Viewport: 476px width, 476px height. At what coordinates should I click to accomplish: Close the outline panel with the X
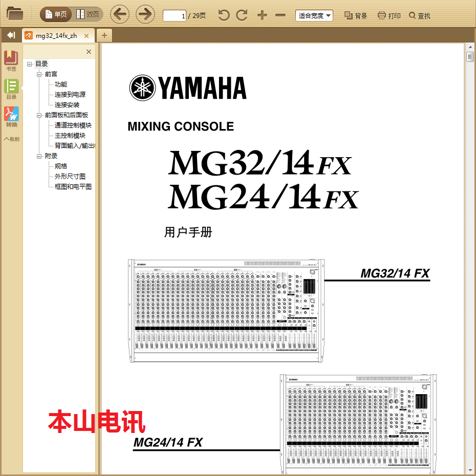click(x=89, y=52)
